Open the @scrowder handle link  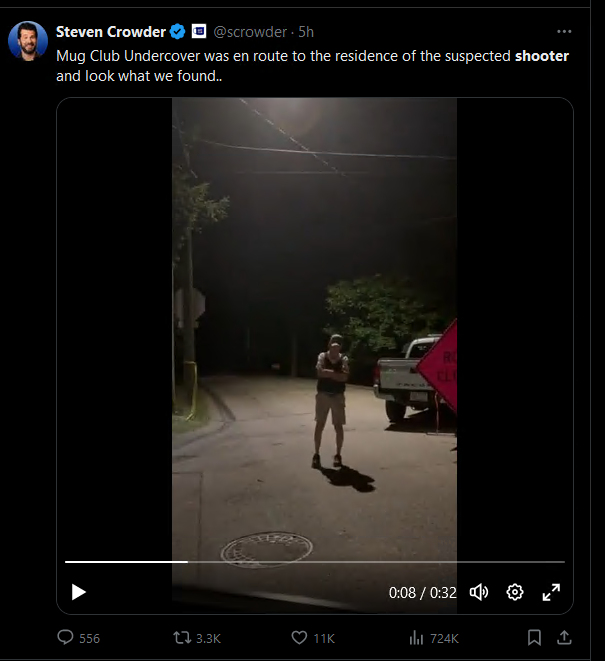coord(250,32)
